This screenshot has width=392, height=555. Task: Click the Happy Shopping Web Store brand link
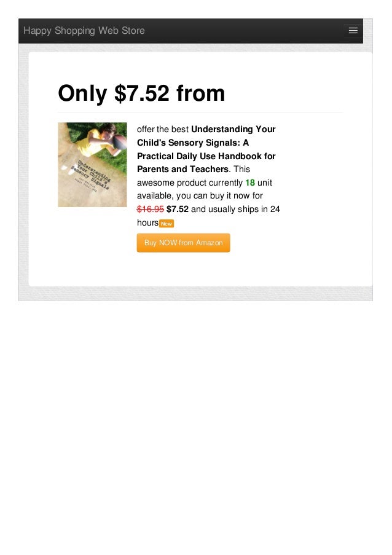tap(84, 31)
